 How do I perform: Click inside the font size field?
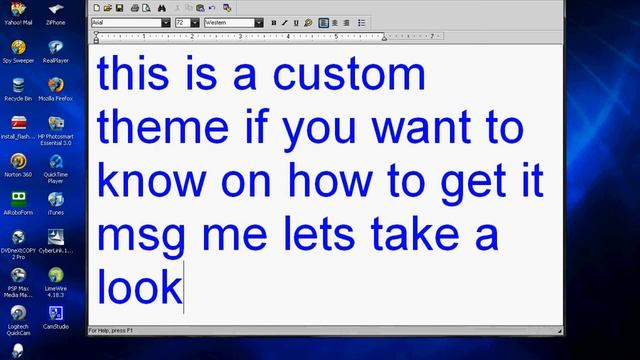pyautogui.click(x=182, y=23)
